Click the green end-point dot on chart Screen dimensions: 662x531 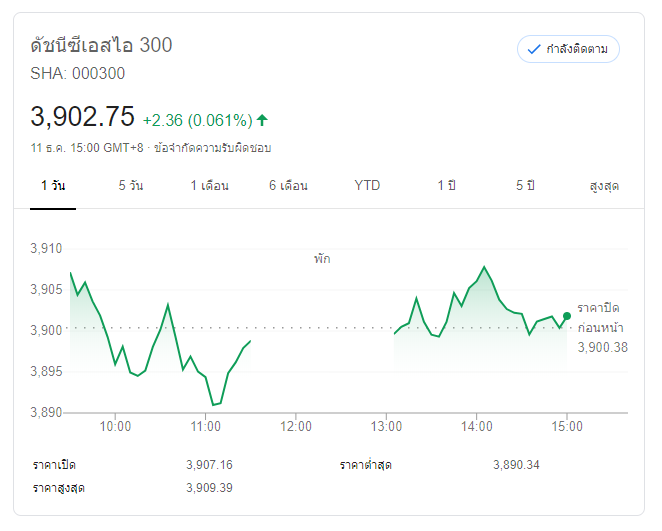[567, 316]
